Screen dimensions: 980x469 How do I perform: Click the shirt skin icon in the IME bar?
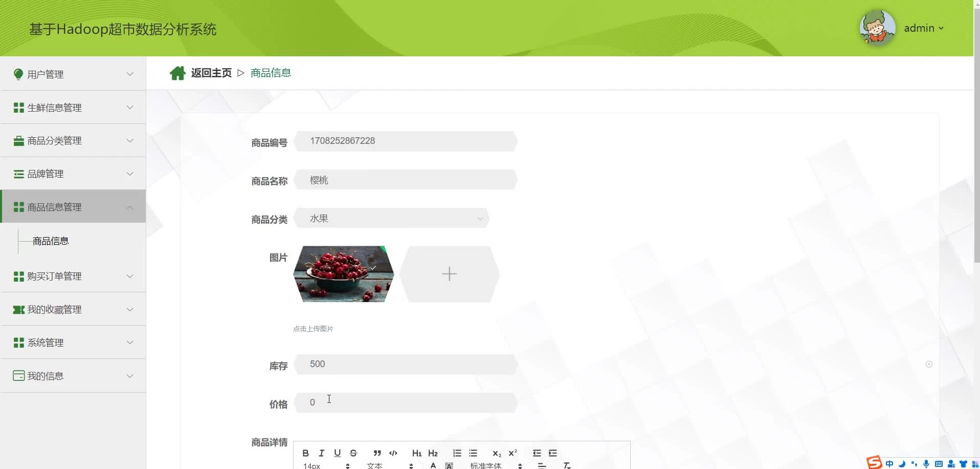[x=963, y=464]
